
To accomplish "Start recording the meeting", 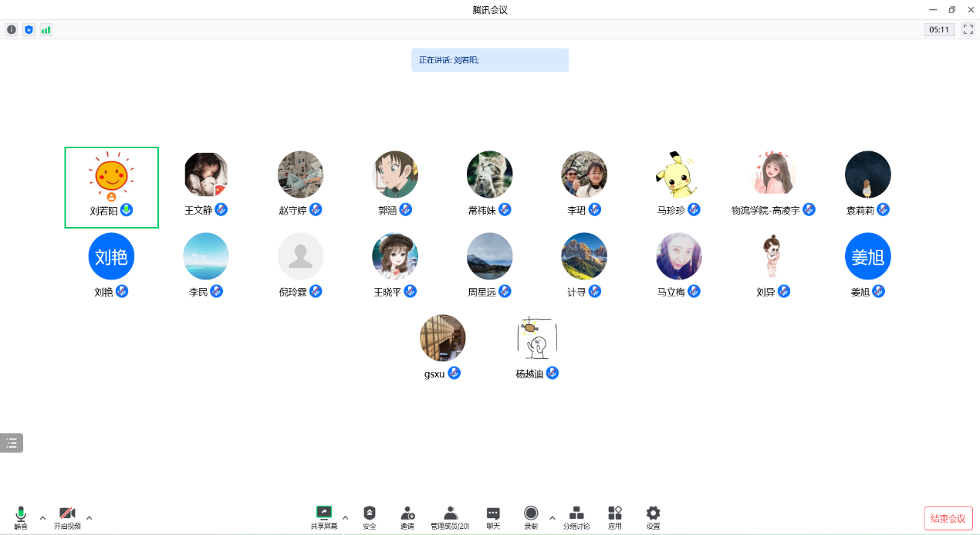I will pyautogui.click(x=531, y=516).
